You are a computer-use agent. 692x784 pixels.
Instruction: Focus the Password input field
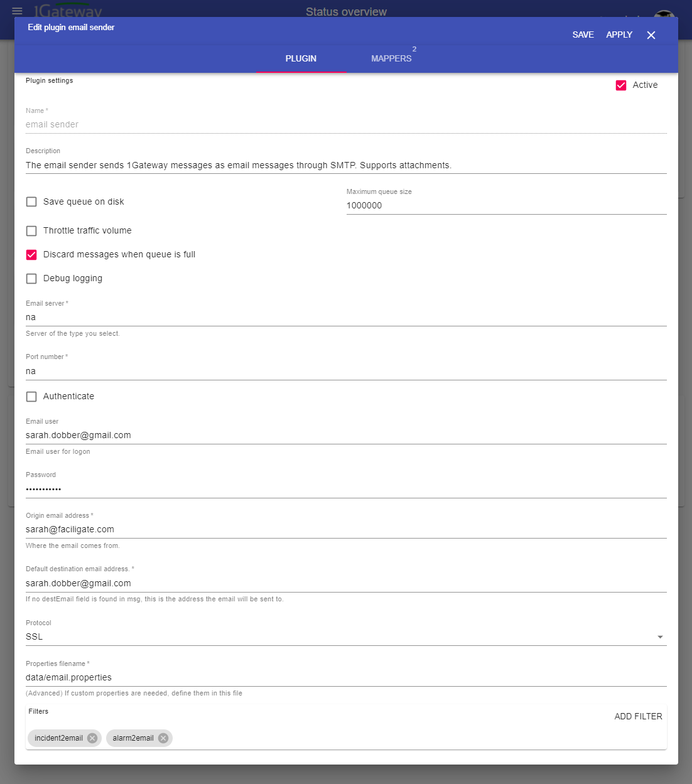tap(345, 490)
